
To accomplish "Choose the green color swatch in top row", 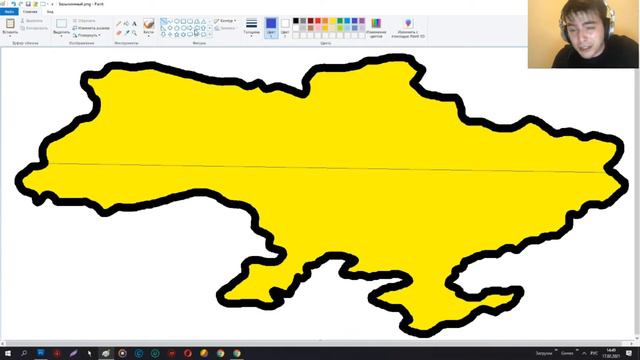I will (340, 21).
